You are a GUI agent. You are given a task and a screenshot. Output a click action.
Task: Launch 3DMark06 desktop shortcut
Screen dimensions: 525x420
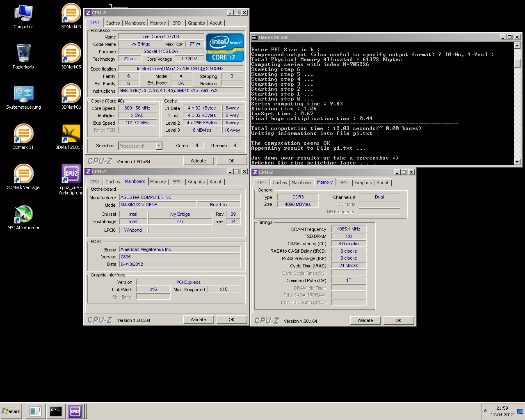pyautogui.click(x=71, y=97)
